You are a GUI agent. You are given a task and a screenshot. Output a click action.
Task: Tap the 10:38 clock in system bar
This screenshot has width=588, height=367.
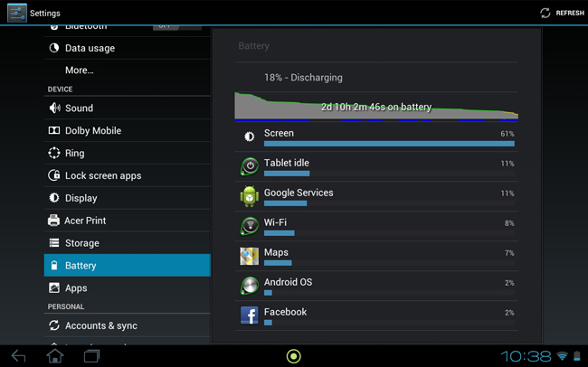(x=526, y=356)
